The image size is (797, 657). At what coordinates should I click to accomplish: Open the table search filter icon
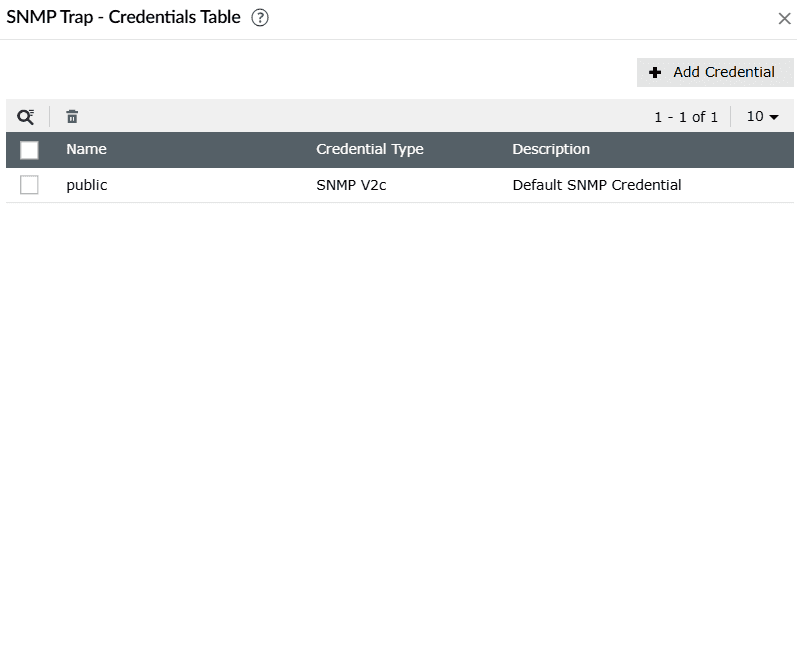[25, 117]
